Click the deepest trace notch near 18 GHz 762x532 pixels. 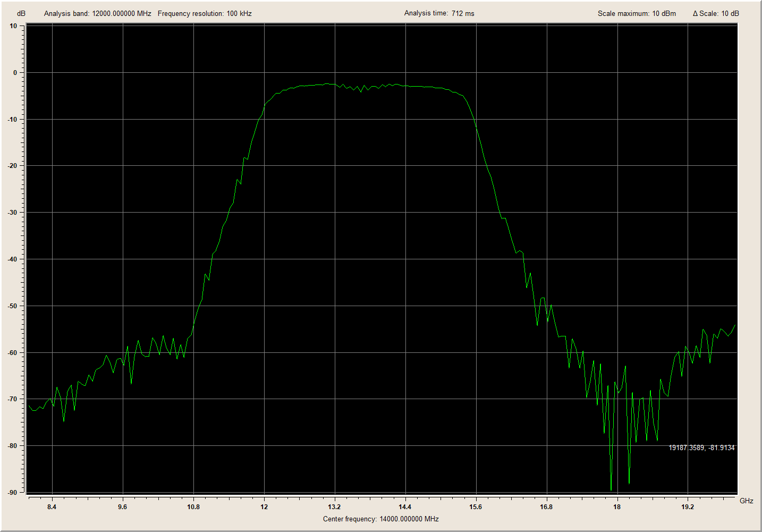(611, 489)
